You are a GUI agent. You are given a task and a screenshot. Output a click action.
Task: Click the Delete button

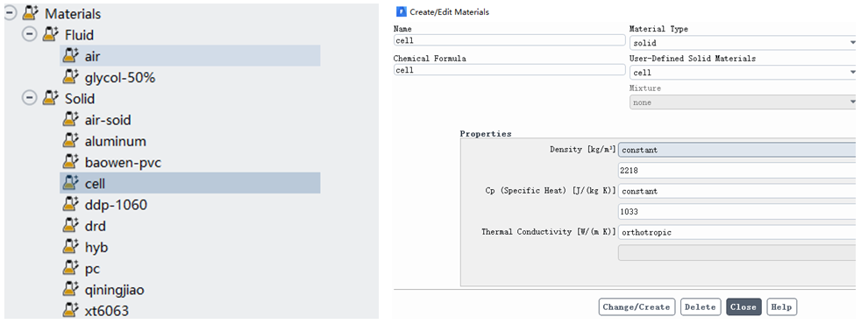(701, 306)
